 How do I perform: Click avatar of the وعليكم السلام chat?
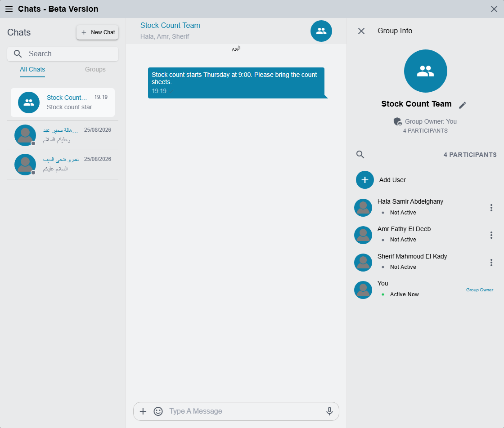[25, 135]
